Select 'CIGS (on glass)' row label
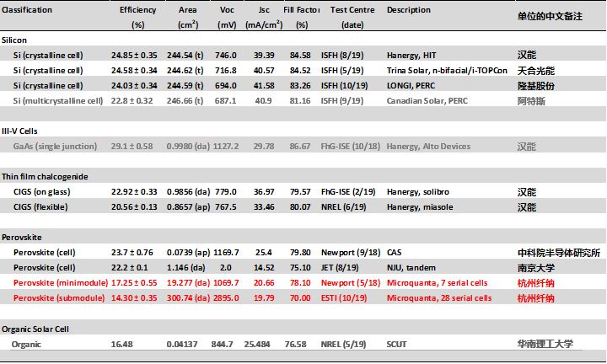 pyautogui.click(x=42, y=192)
